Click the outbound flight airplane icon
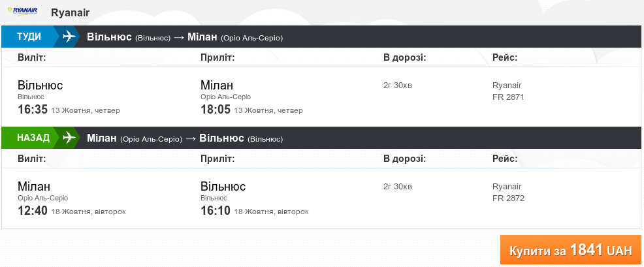Image resolution: width=644 pixels, height=267 pixels. pos(69,37)
